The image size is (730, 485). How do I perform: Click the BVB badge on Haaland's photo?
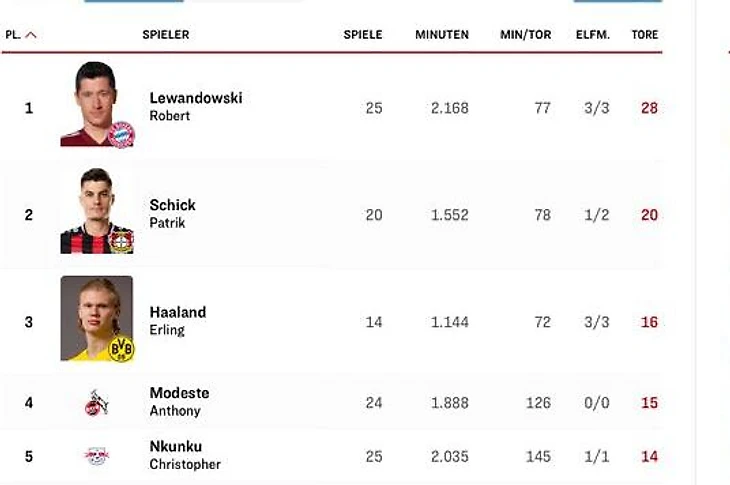(x=122, y=349)
